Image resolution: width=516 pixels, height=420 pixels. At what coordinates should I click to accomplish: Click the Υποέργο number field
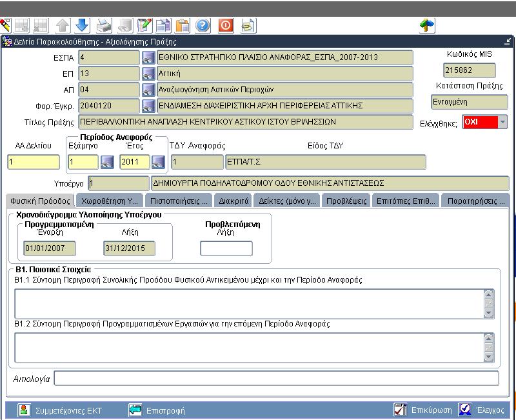click(119, 183)
